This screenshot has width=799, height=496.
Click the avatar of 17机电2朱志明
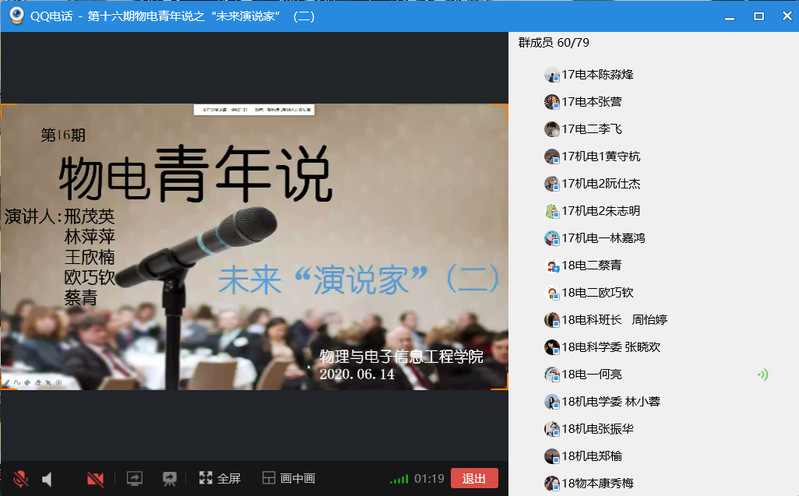551,211
